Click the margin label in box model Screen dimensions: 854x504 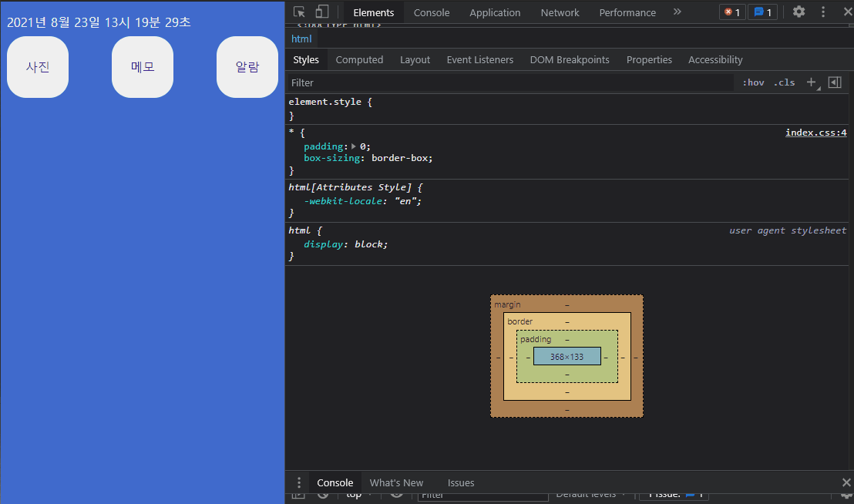[x=507, y=305]
